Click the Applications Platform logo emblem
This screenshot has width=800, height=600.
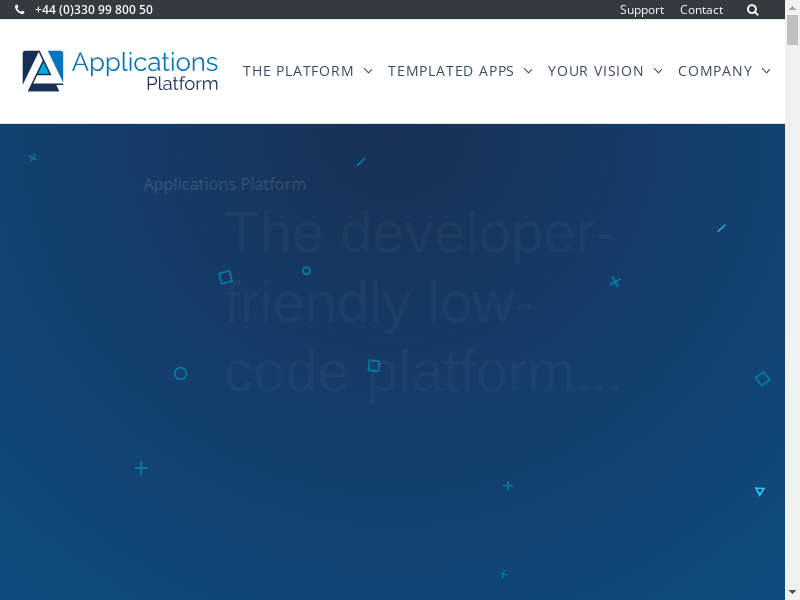point(43,71)
